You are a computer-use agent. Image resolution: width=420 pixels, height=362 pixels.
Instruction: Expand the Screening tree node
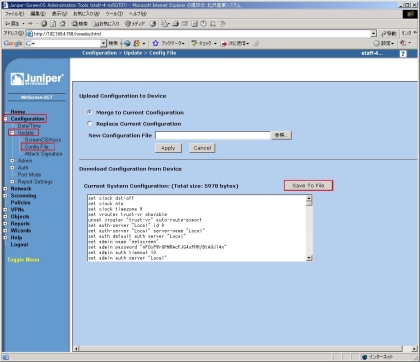pyautogui.click(x=5, y=196)
